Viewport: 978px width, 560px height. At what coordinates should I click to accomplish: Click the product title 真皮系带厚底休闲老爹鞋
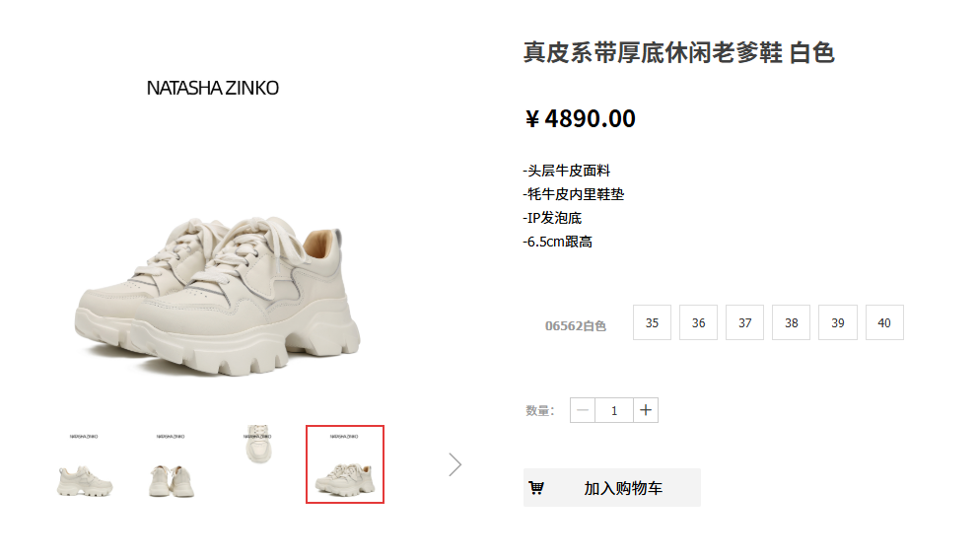(653, 52)
